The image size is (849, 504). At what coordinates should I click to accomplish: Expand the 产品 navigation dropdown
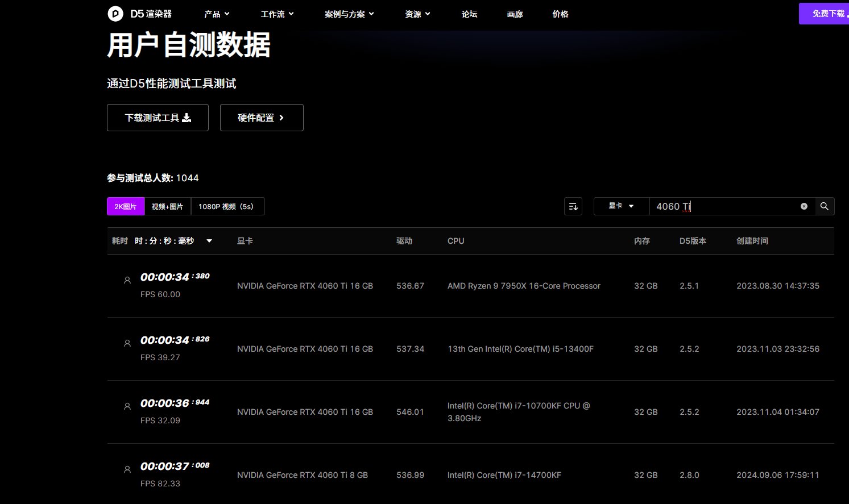coord(217,14)
